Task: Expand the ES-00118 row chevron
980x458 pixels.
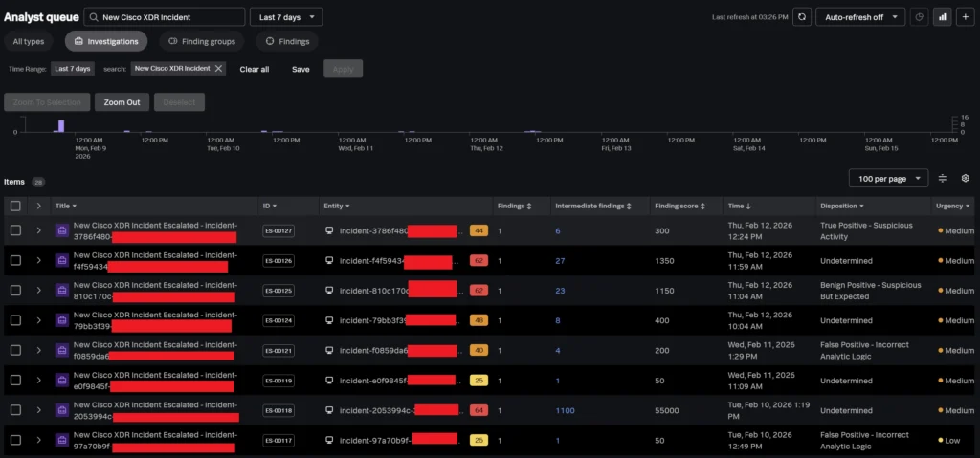Action: 38,410
